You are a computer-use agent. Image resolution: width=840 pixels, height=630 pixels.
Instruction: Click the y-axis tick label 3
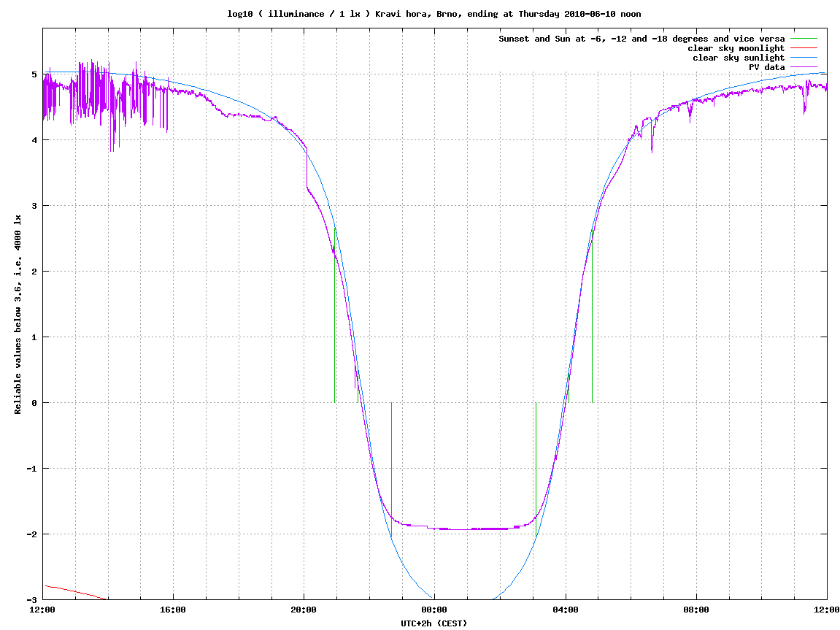point(34,206)
